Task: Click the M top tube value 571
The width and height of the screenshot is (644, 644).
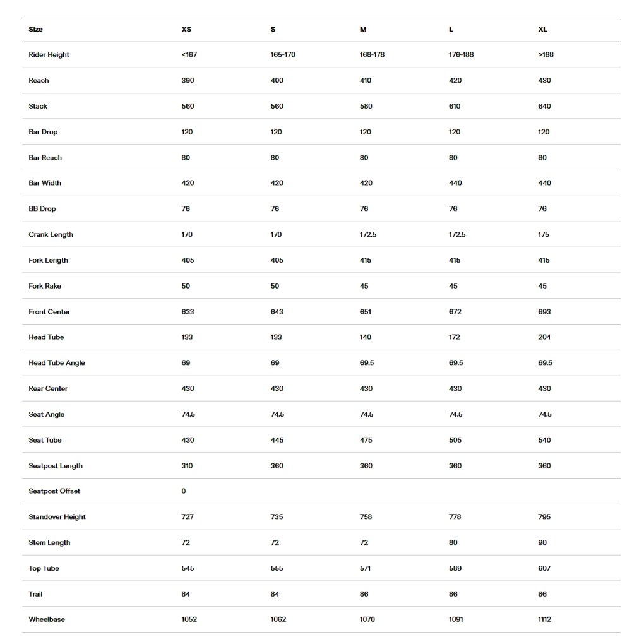Action: click(365, 568)
